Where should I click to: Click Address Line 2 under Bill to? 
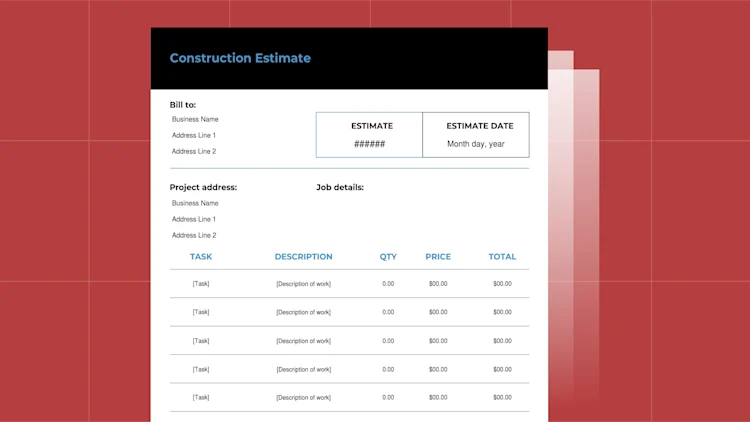click(x=194, y=151)
